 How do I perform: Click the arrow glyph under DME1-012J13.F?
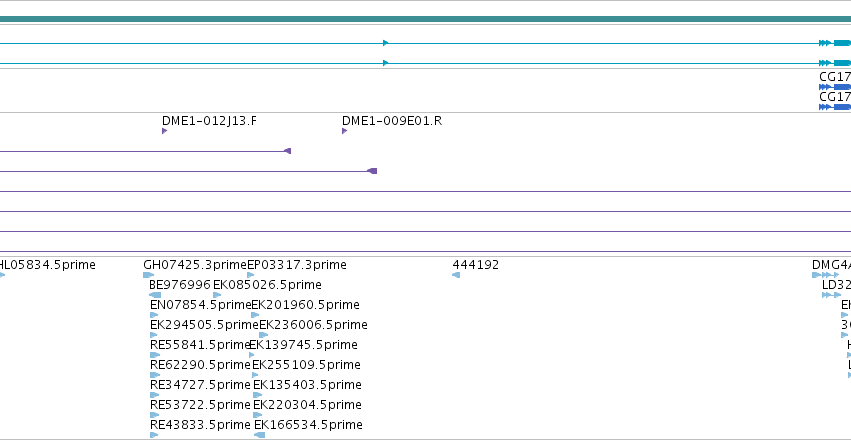coord(164,131)
